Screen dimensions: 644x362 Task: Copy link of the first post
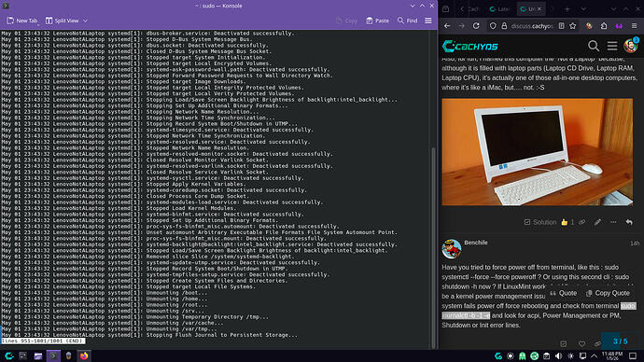pyautogui.click(x=582, y=222)
